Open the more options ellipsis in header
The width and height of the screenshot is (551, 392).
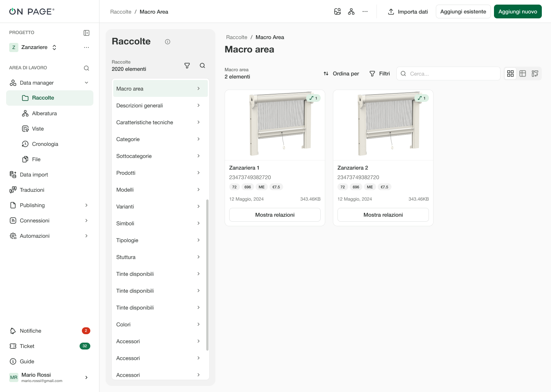(365, 11)
